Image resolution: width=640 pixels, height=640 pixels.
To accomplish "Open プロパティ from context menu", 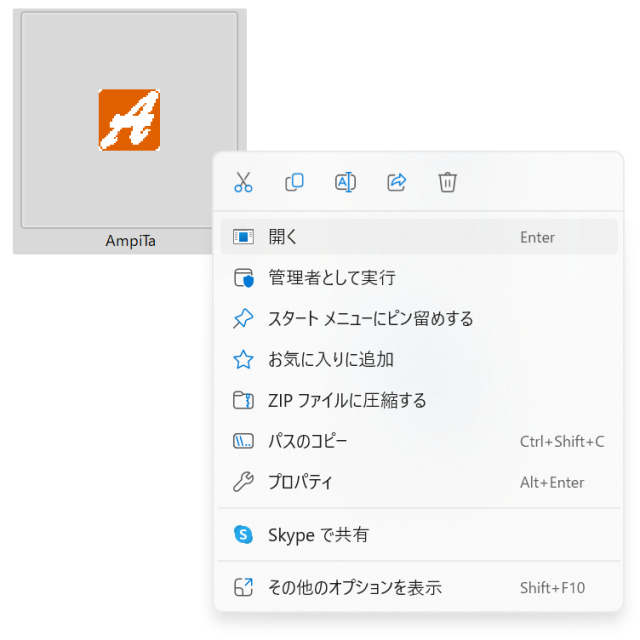I will [419, 482].
